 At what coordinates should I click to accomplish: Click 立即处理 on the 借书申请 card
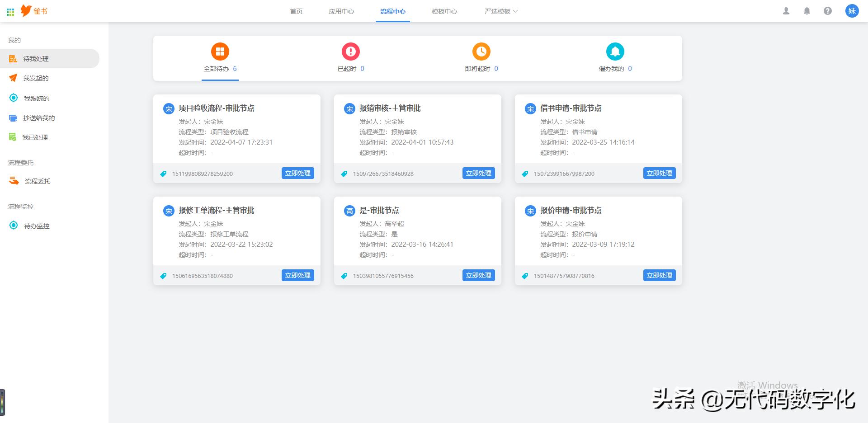click(659, 173)
